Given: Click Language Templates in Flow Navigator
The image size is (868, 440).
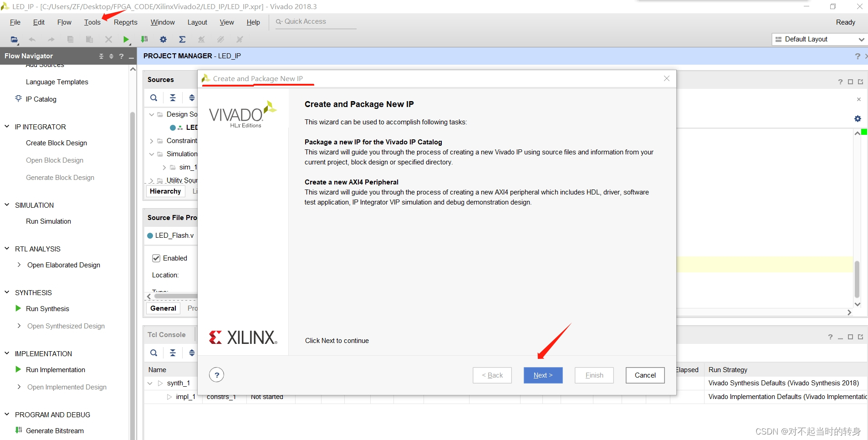Looking at the screenshot, I should click(57, 82).
